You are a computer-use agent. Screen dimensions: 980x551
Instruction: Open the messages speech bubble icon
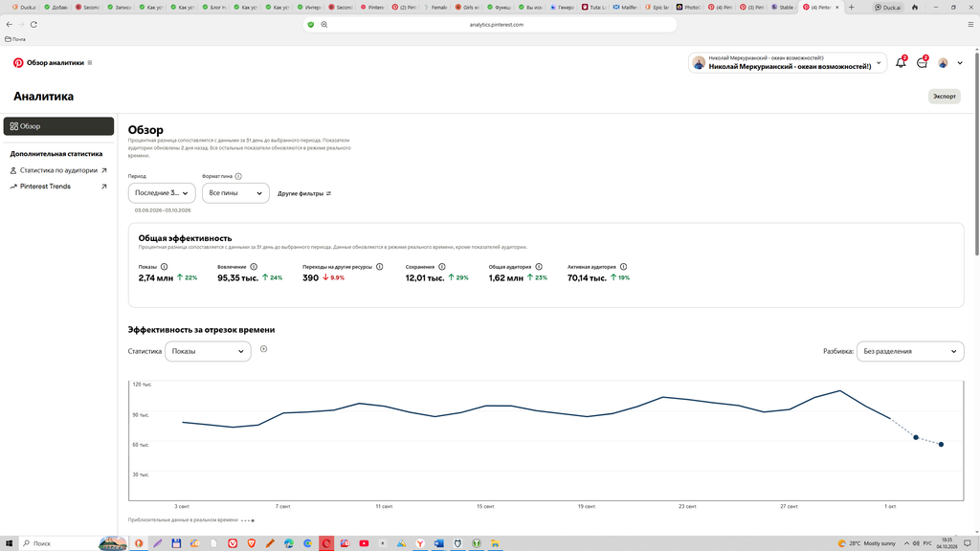point(922,62)
